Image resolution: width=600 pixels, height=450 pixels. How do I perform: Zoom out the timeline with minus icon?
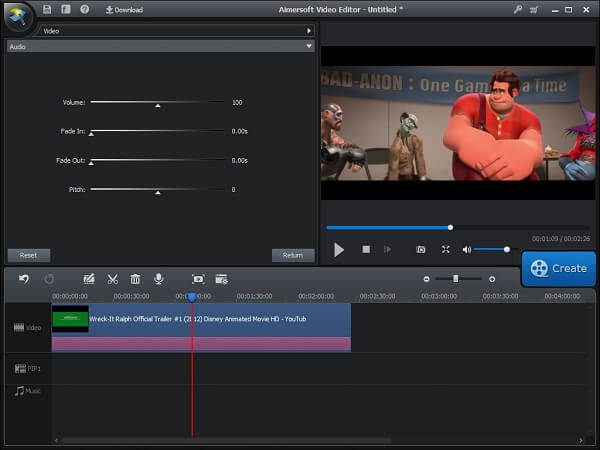426,279
